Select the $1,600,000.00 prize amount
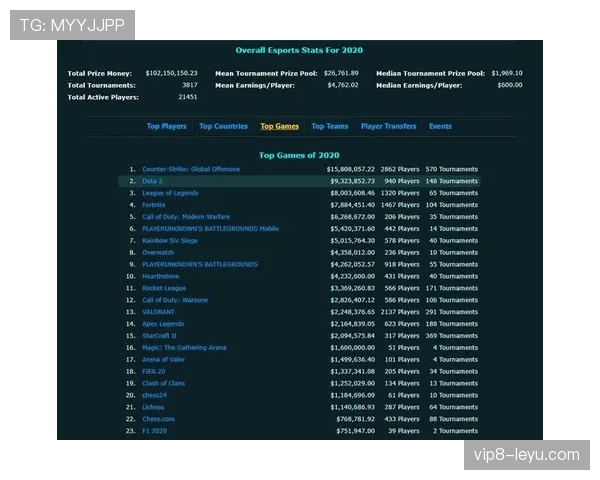The image size is (600, 480). click(353, 348)
